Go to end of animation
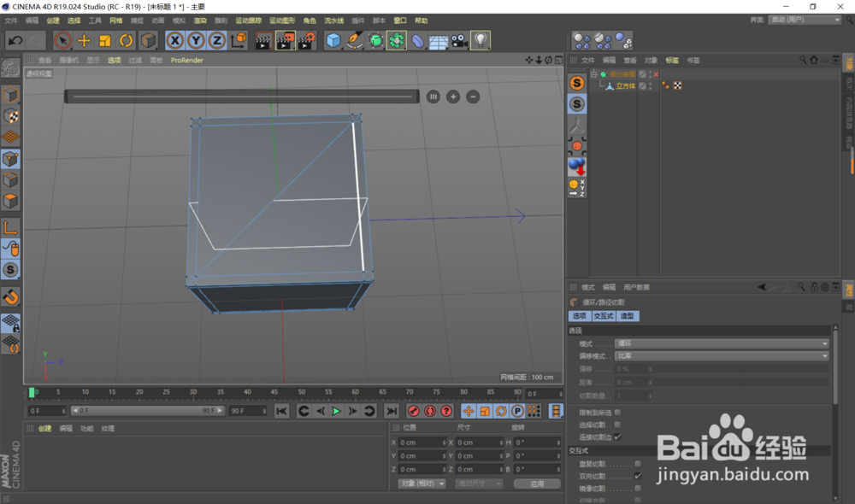This screenshot has width=855, height=504. pyautogui.click(x=392, y=412)
